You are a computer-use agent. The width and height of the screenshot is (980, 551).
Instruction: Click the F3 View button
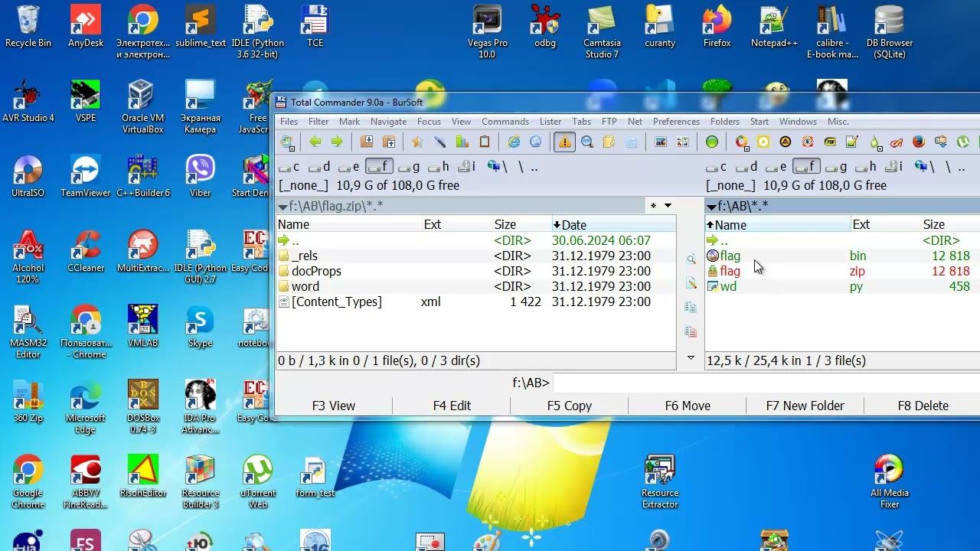(334, 406)
